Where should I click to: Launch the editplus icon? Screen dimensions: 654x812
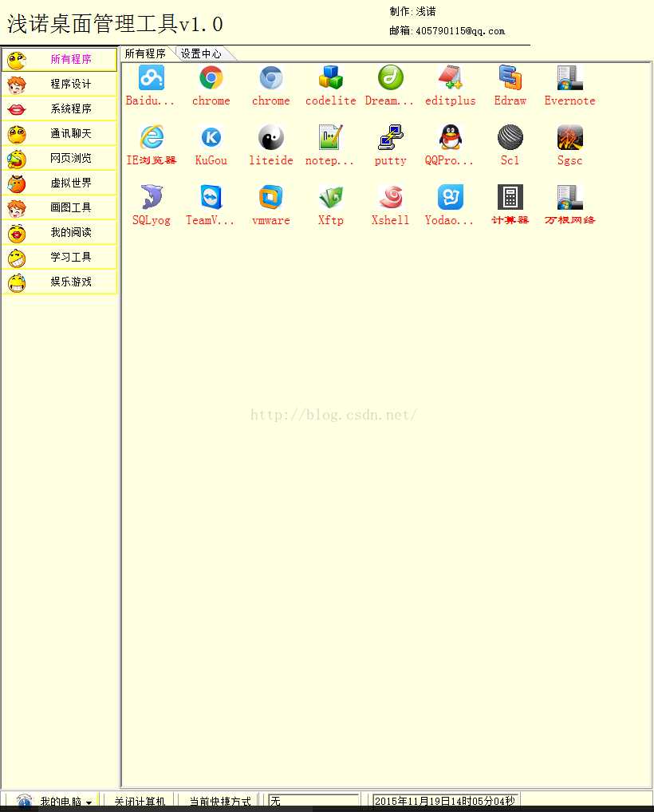(450, 77)
